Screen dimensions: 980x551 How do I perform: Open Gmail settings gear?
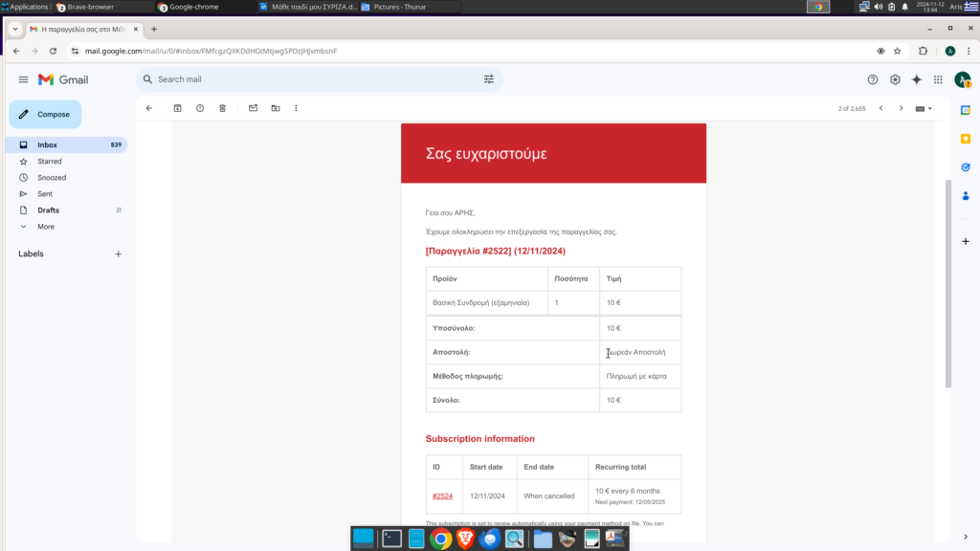[x=895, y=79]
